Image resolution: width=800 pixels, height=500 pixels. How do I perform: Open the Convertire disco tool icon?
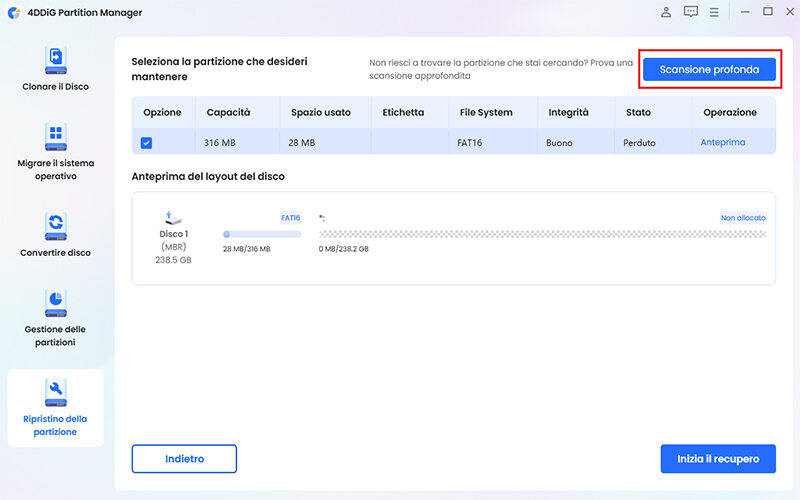coord(56,225)
